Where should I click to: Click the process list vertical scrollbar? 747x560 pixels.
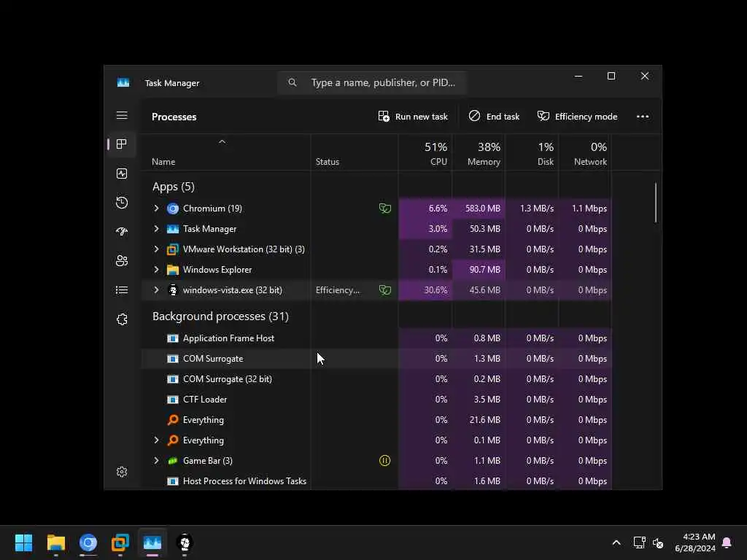[x=656, y=203]
